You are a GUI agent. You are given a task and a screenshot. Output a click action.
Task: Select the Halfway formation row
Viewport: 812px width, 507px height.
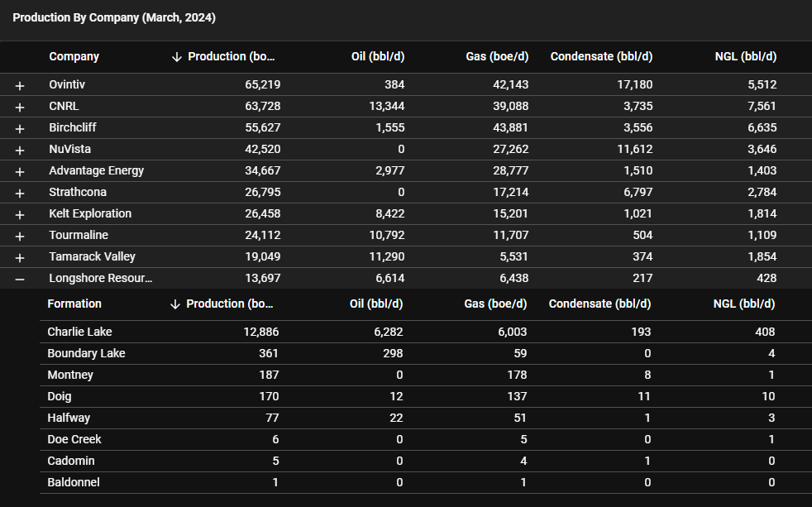click(x=426, y=418)
